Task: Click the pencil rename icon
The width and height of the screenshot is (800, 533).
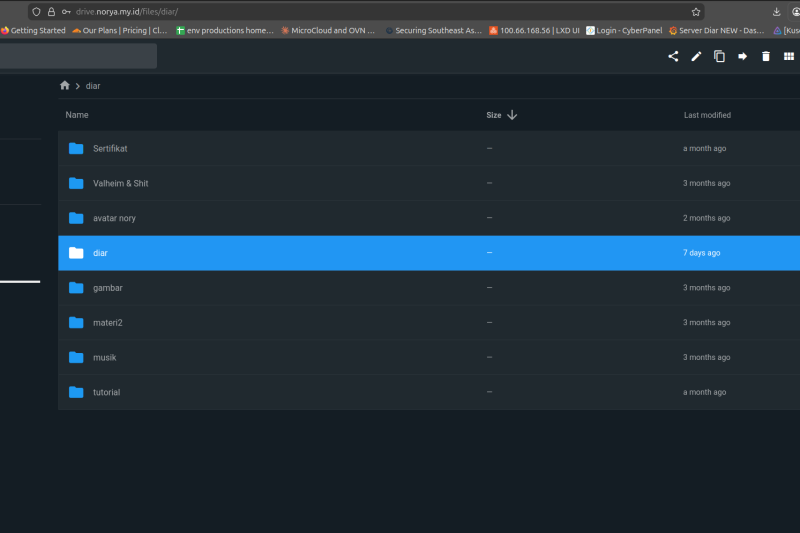Action: click(x=696, y=57)
